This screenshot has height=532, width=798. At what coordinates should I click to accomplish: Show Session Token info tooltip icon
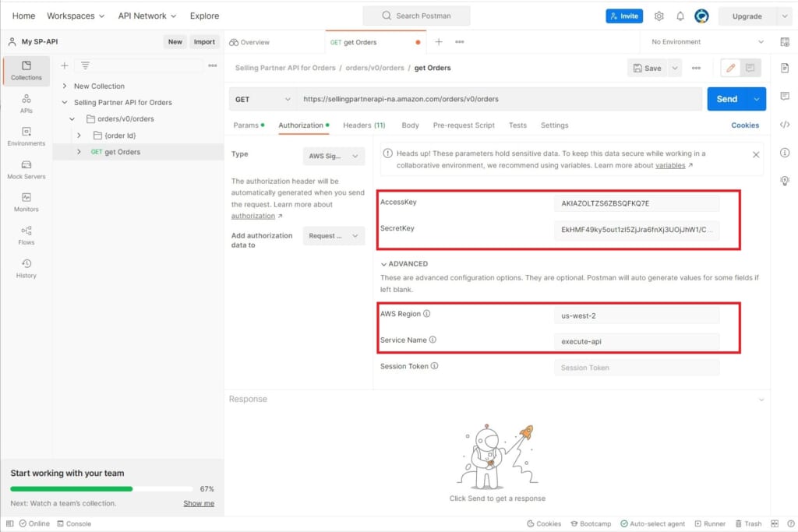point(435,365)
